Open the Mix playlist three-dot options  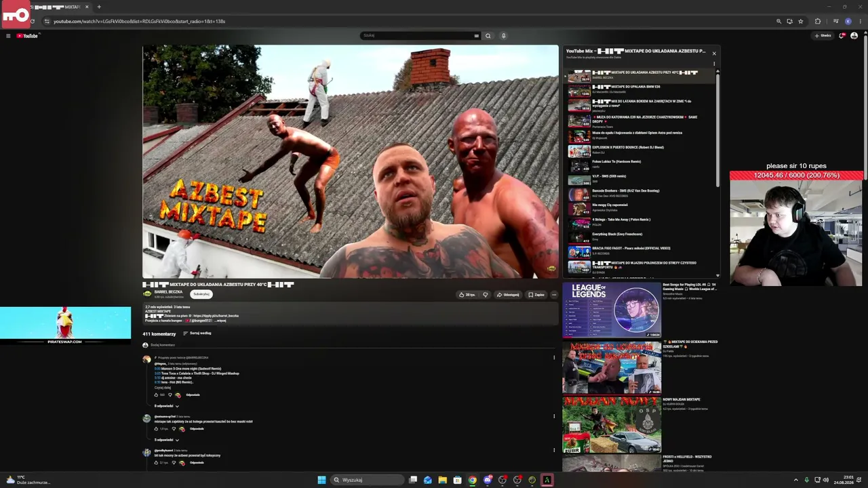pyautogui.click(x=713, y=64)
